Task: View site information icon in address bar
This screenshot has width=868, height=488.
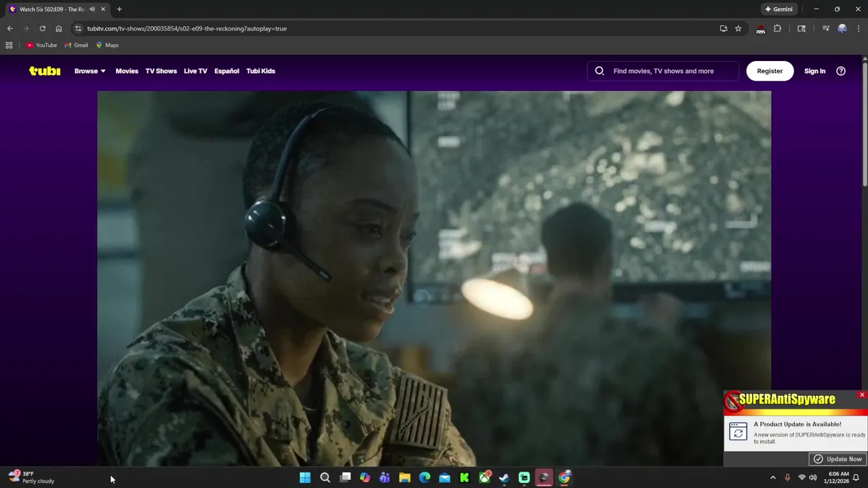Action: [x=78, y=28]
